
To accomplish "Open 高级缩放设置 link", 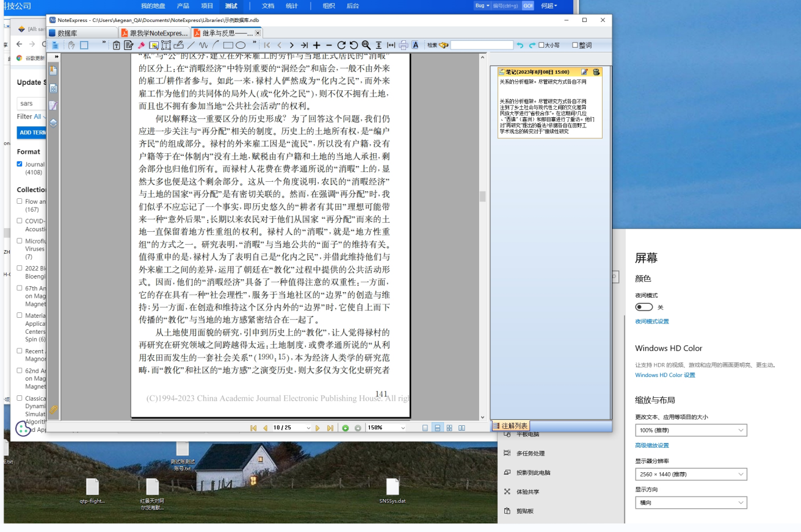I will point(652,445).
